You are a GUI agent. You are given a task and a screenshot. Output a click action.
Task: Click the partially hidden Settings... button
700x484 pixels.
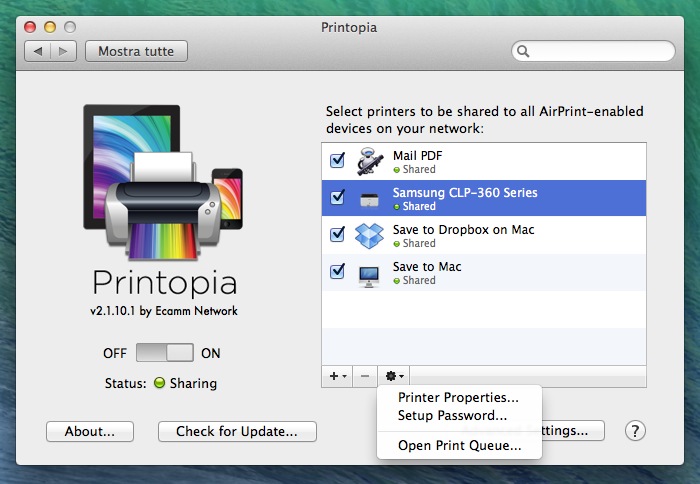coord(573,430)
